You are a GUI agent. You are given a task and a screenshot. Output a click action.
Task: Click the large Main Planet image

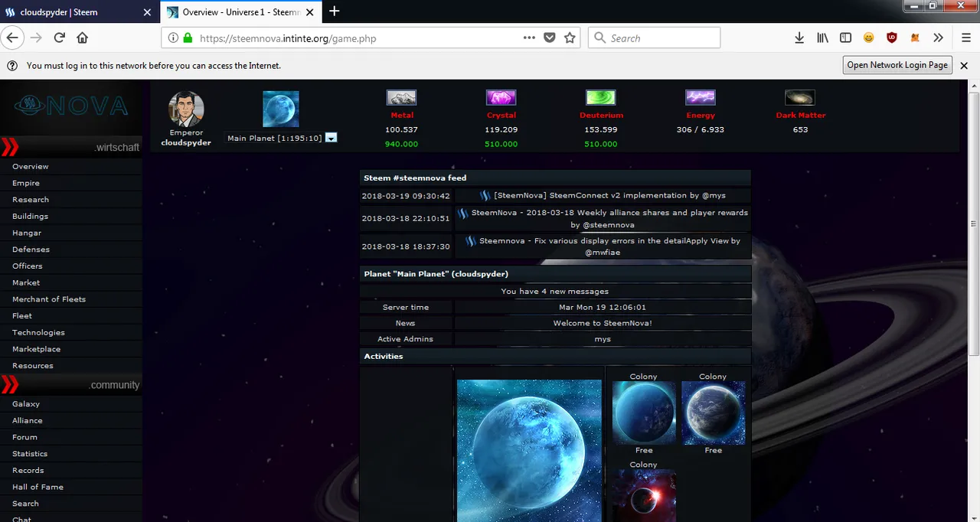(529, 451)
